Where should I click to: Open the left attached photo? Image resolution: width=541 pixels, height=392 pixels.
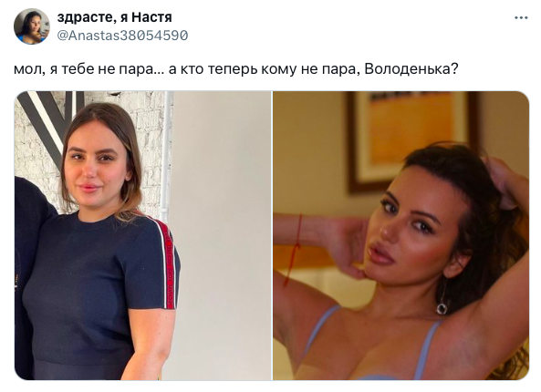point(143,235)
